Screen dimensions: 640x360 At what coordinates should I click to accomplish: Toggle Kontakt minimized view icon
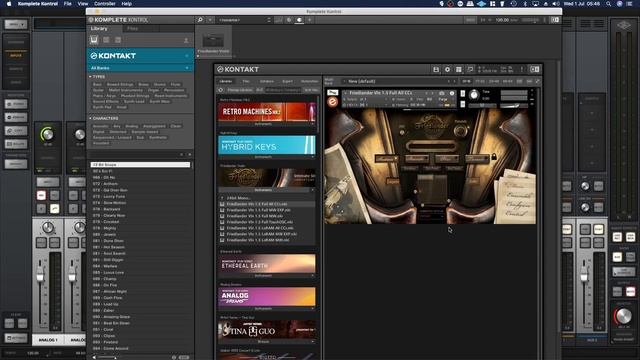(x=470, y=69)
